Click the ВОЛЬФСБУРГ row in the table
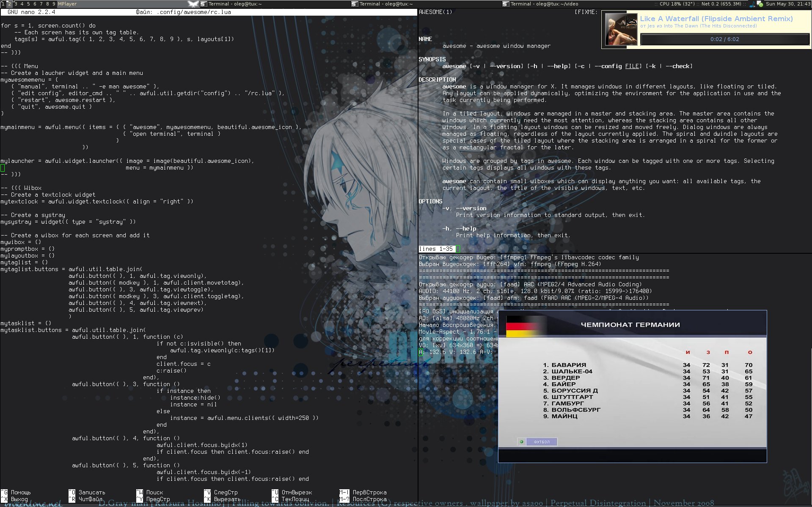Viewport: 812px width, 507px height. [x=647, y=410]
